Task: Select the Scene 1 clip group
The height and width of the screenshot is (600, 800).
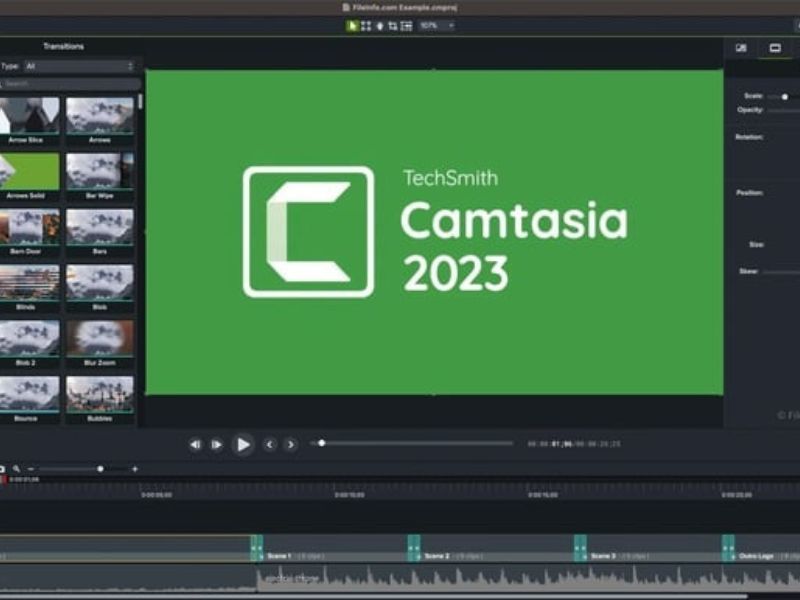Action: tap(335, 549)
